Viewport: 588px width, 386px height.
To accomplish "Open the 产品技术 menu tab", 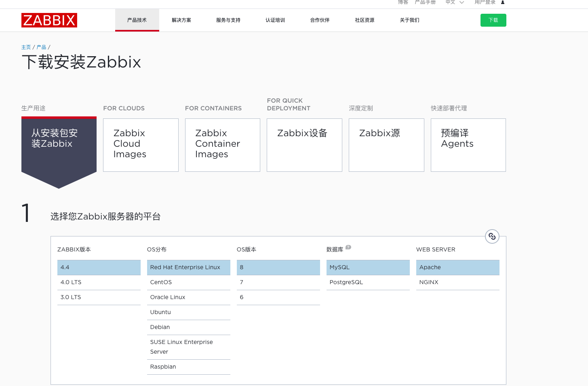I will (137, 20).
